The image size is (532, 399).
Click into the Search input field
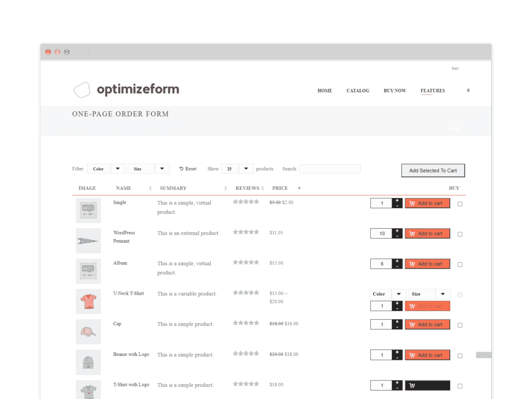click(330, 169)
